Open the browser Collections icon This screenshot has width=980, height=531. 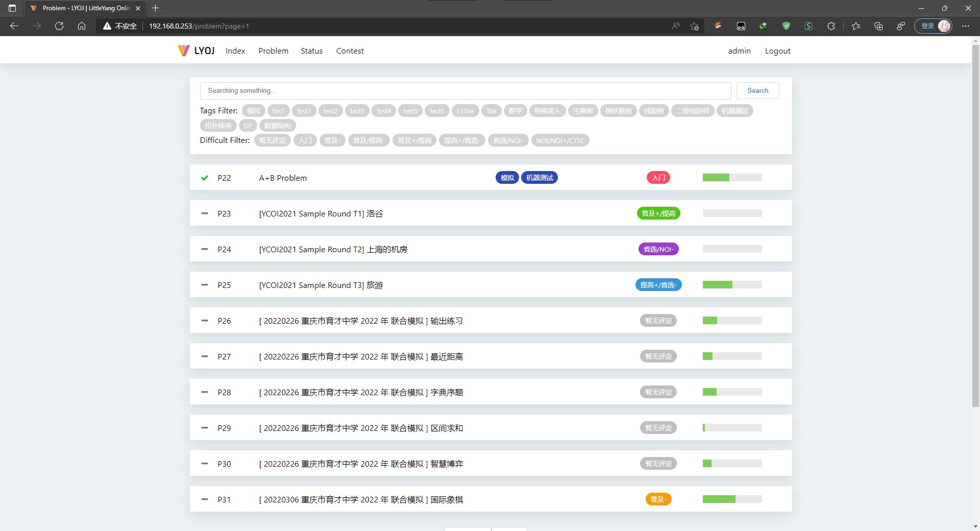[878, 26]
